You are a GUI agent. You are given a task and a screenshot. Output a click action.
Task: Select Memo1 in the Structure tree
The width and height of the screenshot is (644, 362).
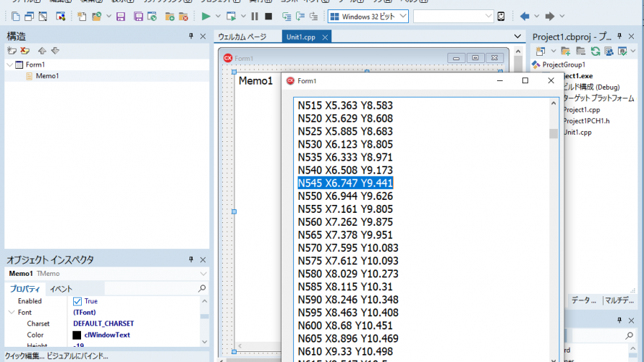point(47,76)
